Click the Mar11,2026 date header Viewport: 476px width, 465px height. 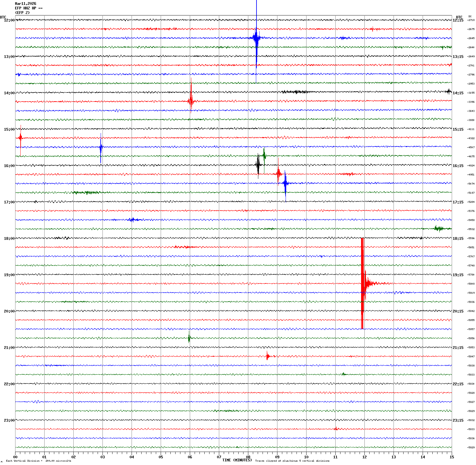click(x=25, y=4)
